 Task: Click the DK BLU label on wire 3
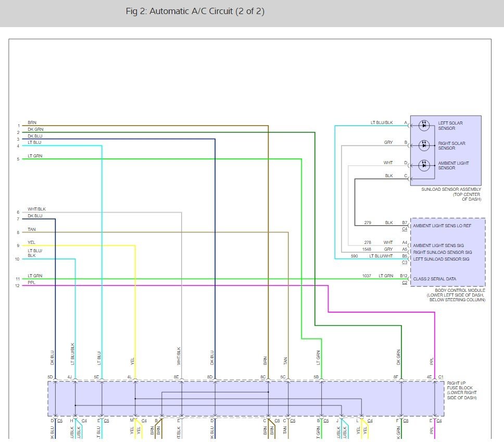pyautogui.click(x=35, y=136)
